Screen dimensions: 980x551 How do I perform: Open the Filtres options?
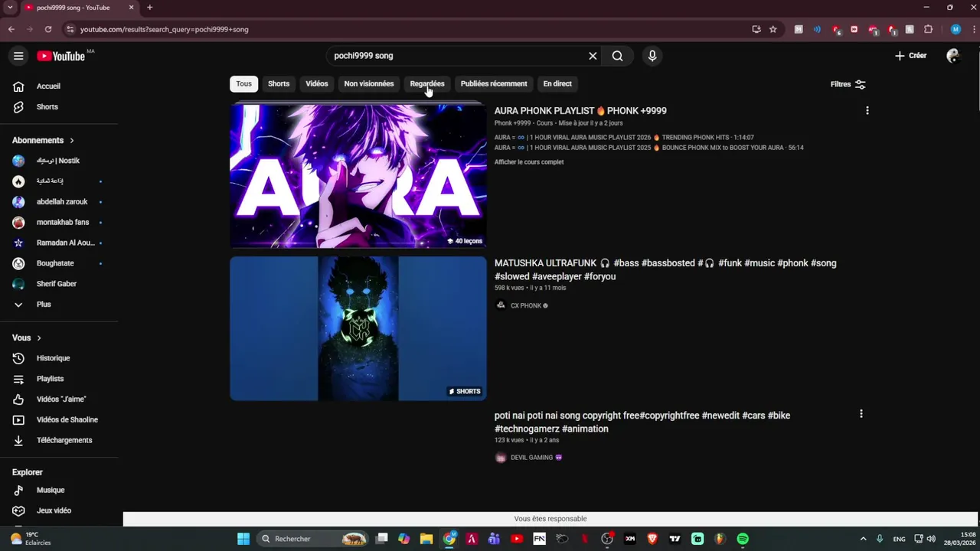click(848, 84)
